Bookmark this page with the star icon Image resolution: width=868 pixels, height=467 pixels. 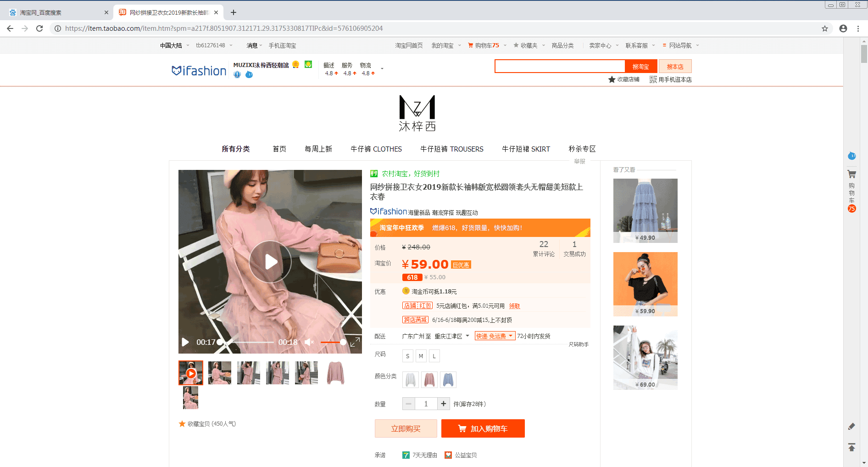pos(824,28)
